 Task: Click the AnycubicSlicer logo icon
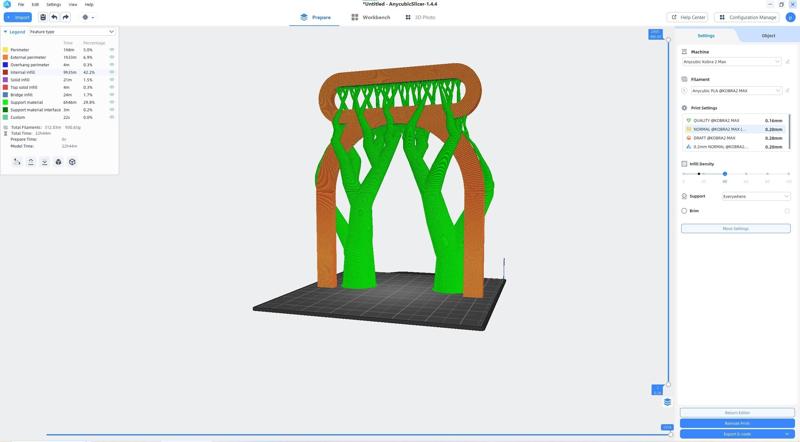click(7, 4)
